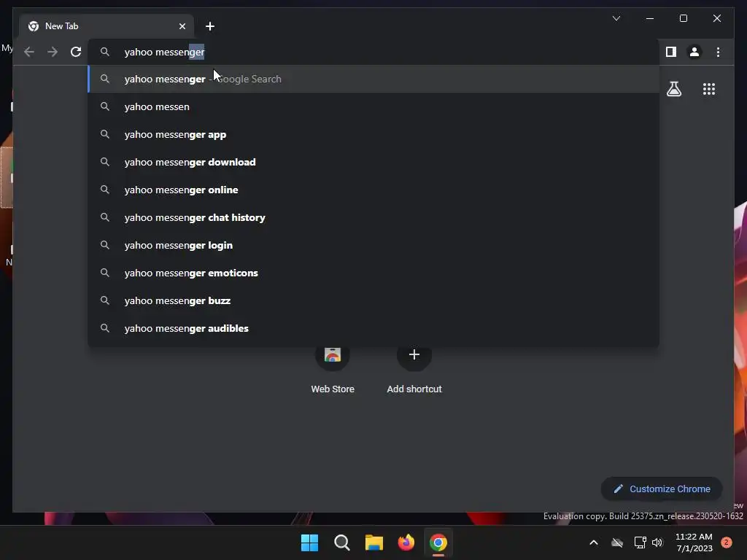Choose 'yahoo messenger chat history' suggestion

tap(373, 217)
